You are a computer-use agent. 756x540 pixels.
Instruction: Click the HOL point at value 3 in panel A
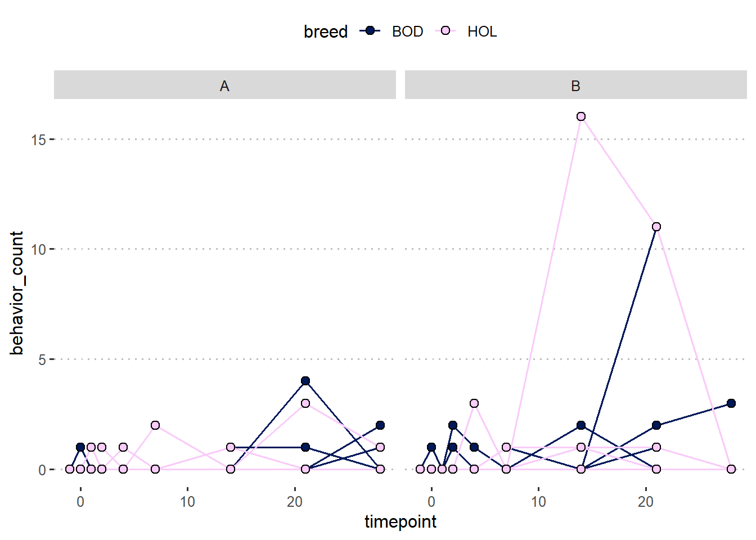[x=305, y=403]
